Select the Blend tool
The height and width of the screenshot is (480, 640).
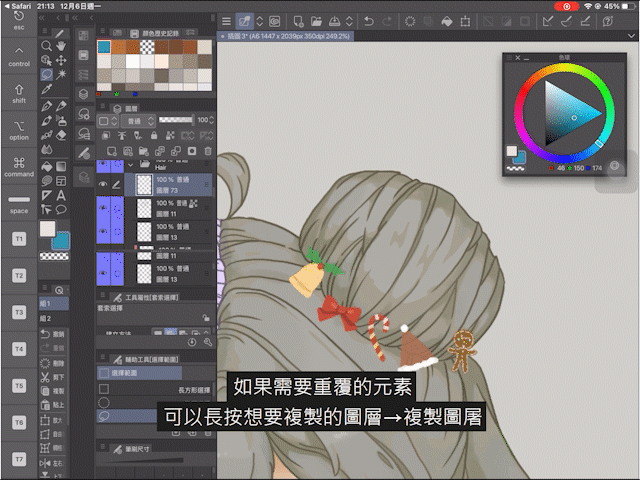tap(47, 150)
